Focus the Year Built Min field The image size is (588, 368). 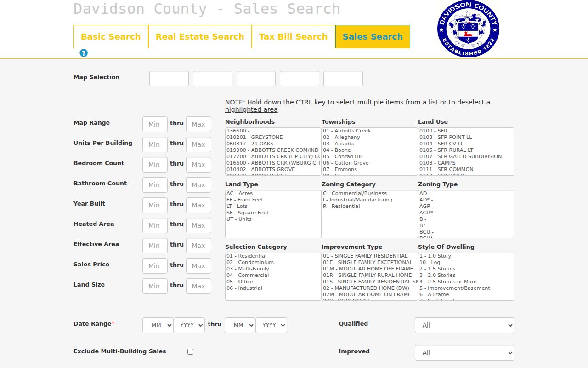[x=155, y=205]
